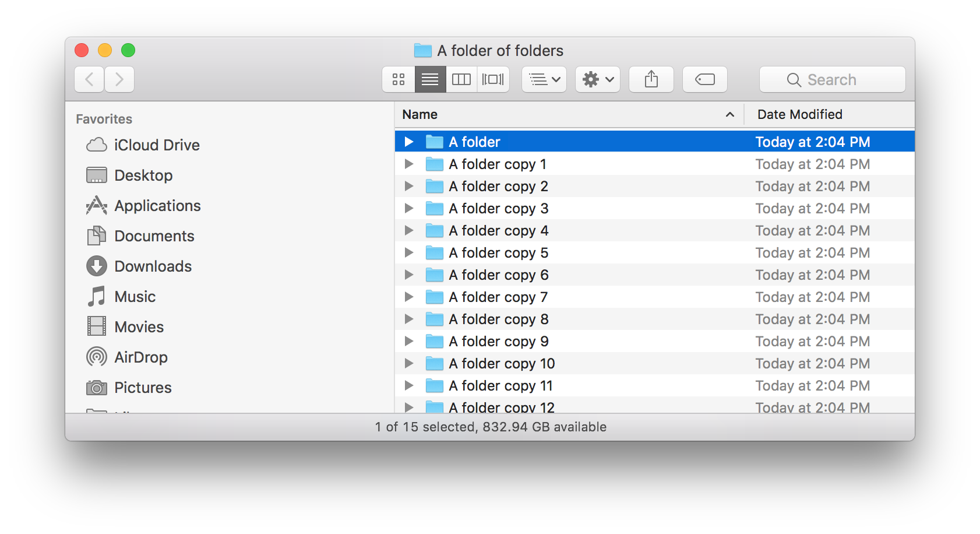The width and height of the screenshot is (980, 534).
Task: Expand 'A folder copy 5' triangle
Action: [409, 252]
